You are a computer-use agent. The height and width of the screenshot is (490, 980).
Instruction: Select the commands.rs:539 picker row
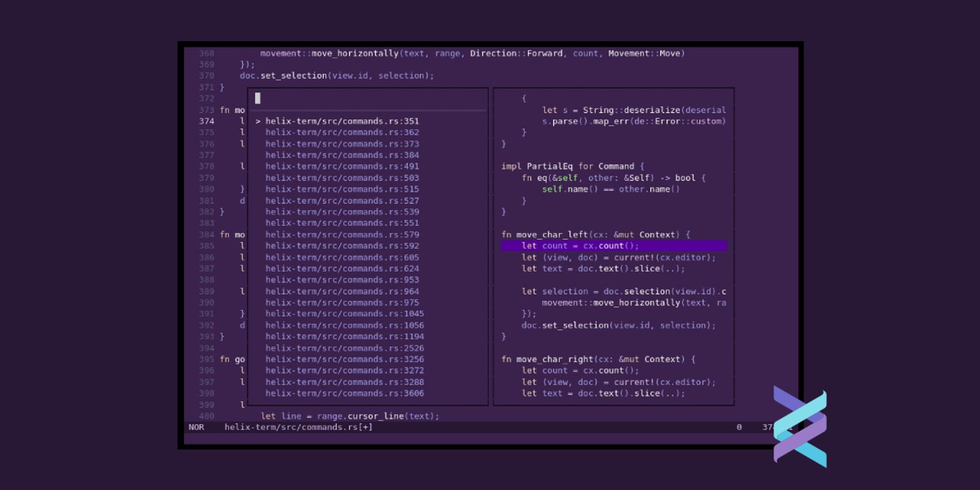342,211
